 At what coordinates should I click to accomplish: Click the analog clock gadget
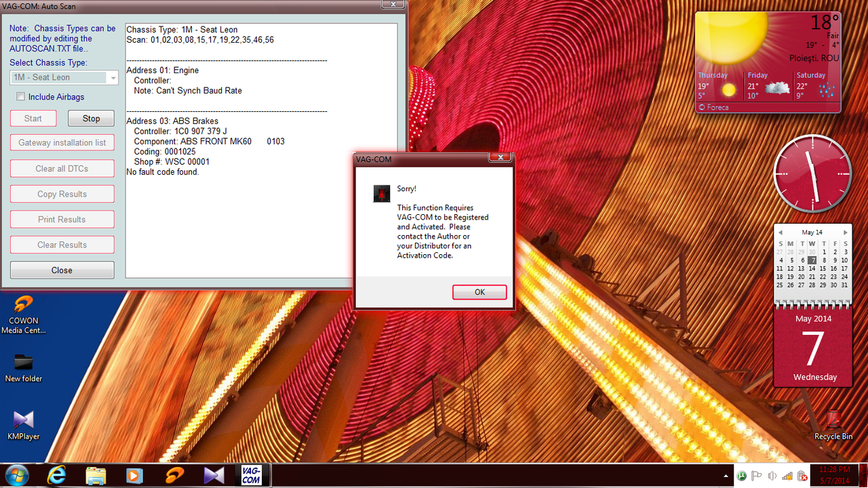coord(812,174)
